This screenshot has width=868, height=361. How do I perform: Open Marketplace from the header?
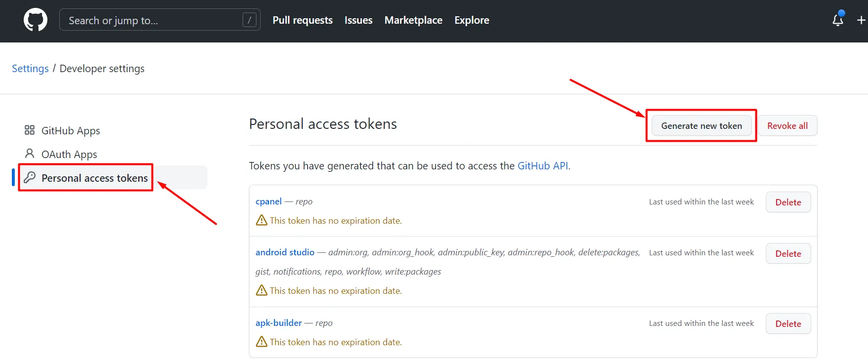[413, 20]
